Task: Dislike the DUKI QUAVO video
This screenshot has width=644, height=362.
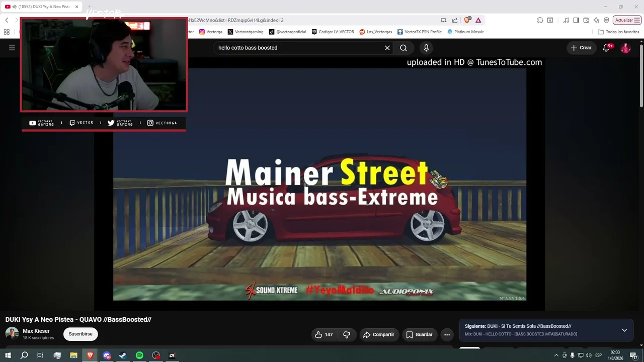Action: tap(346, 334)
